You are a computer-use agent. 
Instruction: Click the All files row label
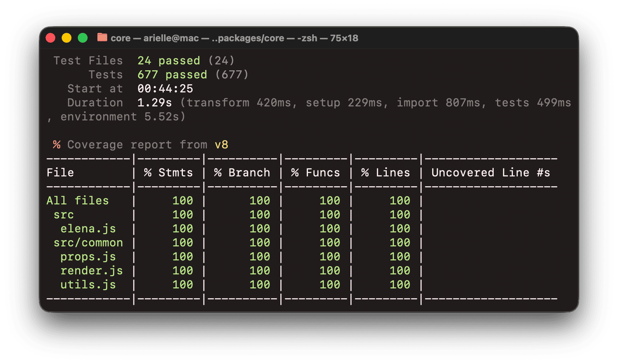77,201
